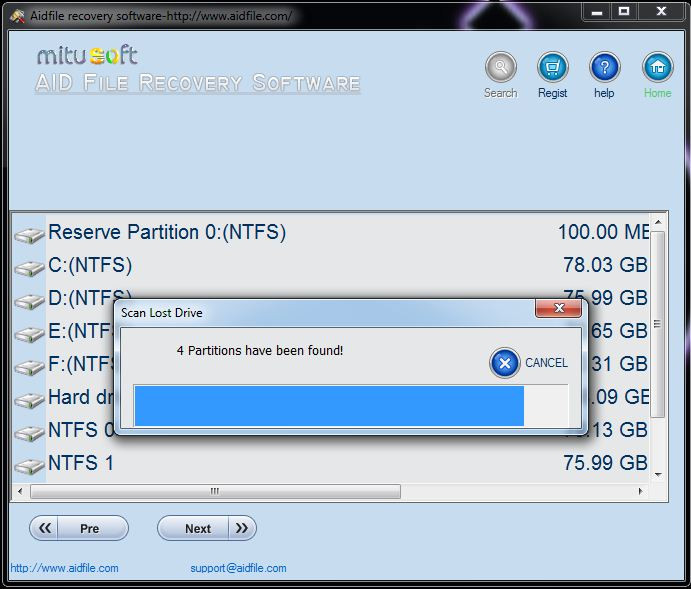Go to the Home house icon
The height and width of the screenshot is (589, 691).
(x=657, y=67)
